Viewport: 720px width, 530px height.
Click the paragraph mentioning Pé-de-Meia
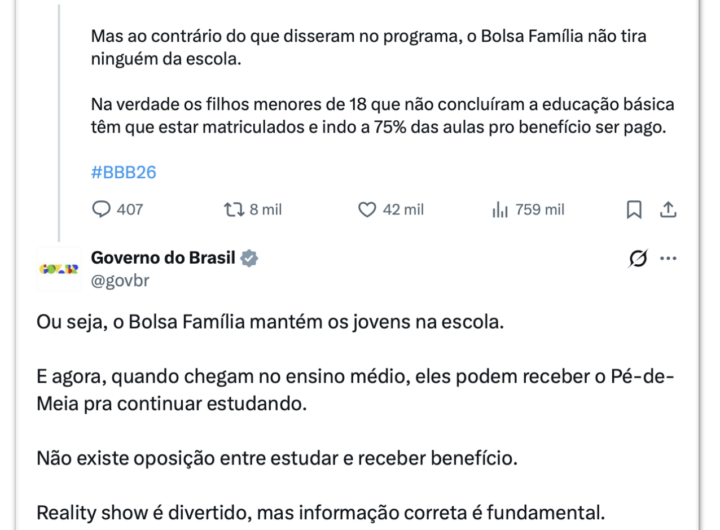coord(355,391)
